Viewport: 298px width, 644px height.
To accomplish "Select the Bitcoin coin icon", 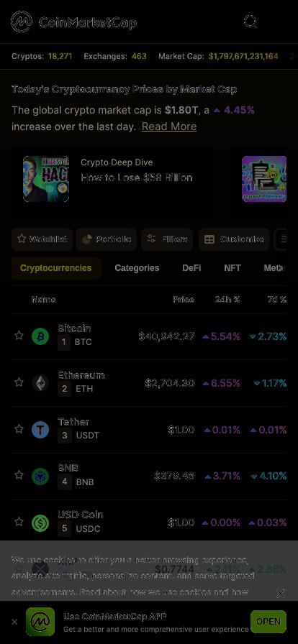I will tap(40, 337).
